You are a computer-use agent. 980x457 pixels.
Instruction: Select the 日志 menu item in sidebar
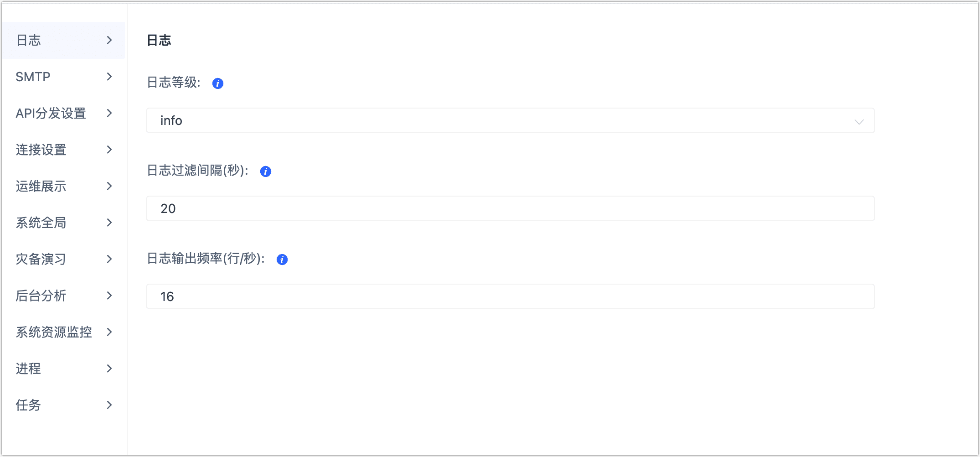click(x=29, y=41)
